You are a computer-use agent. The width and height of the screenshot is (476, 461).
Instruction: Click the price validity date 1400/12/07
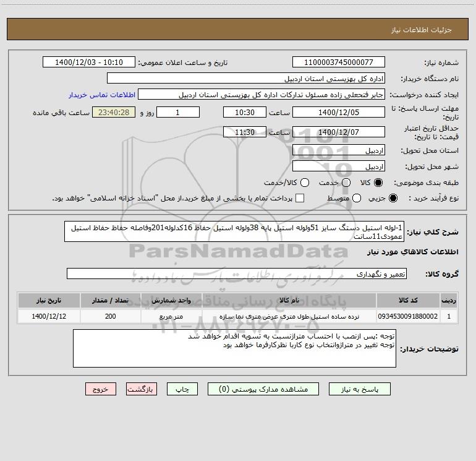pos(339,132)
